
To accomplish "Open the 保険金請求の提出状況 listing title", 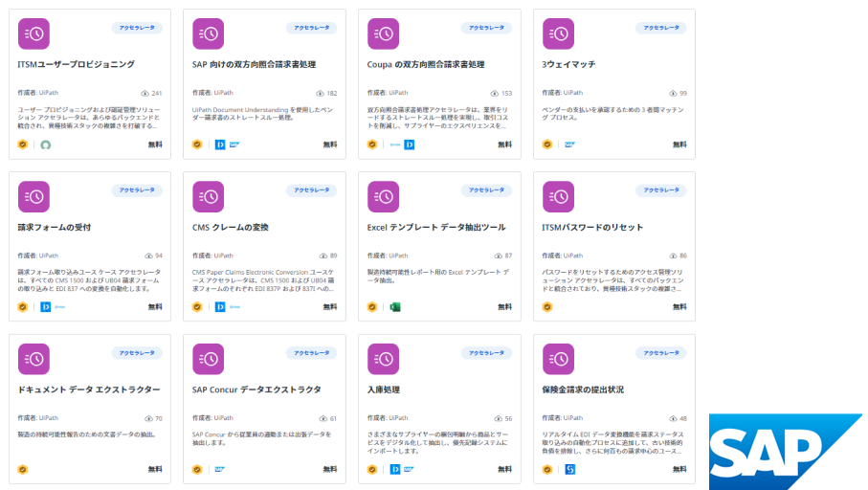I will click(x=583, y=390).
